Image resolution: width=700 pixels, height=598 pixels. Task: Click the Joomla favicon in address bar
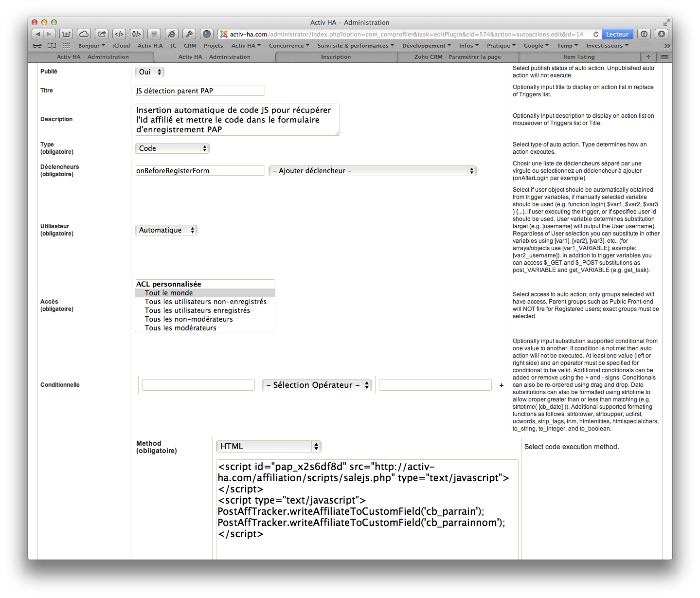224,34
